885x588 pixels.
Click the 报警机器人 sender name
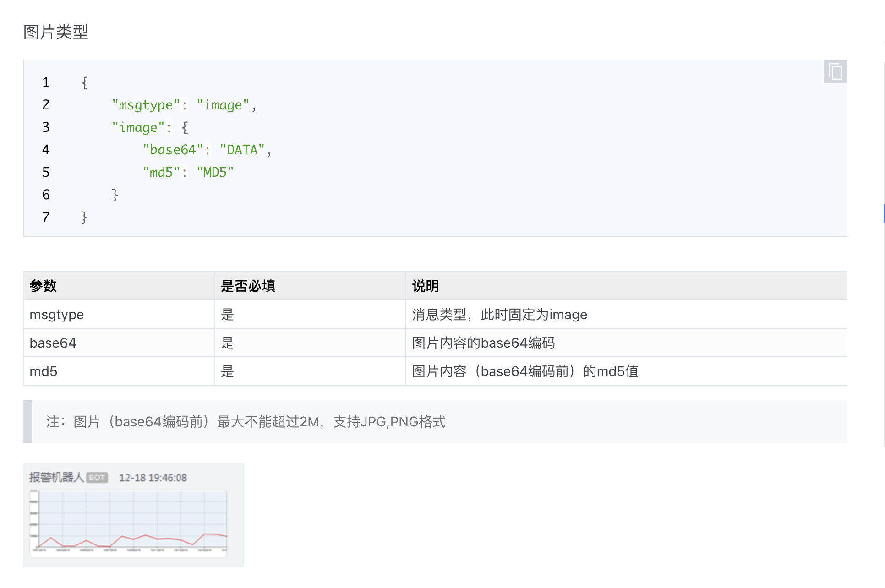click(x=56, y=478)
